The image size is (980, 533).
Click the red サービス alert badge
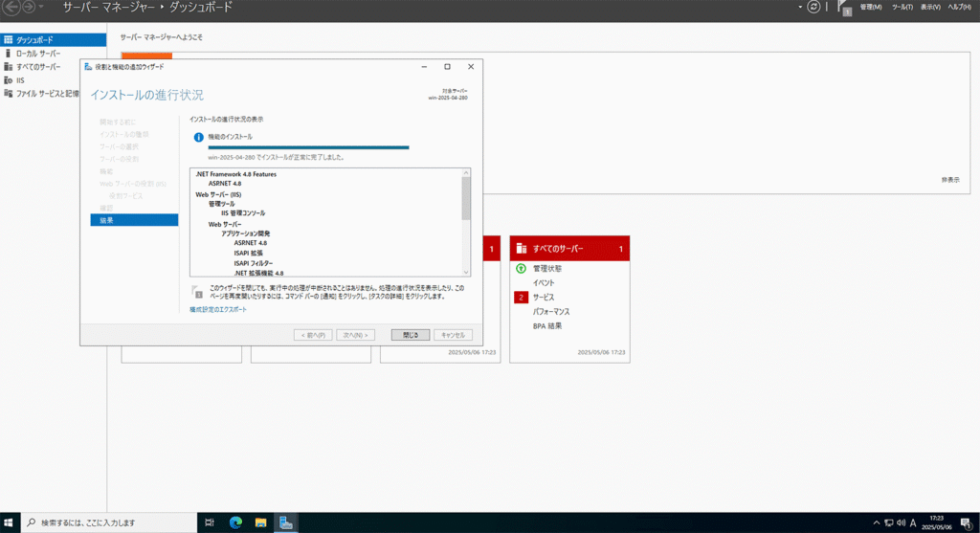click(x=522, y=298)
